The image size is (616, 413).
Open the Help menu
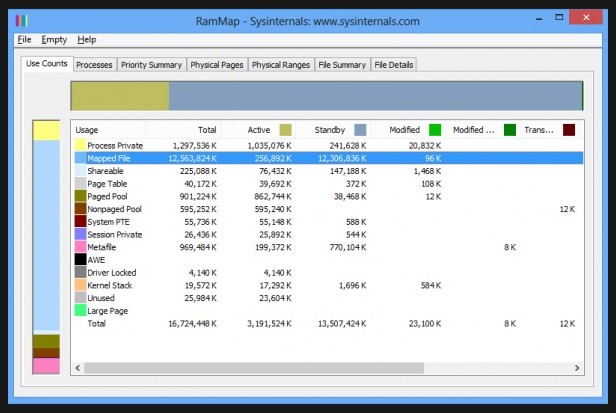86,40
